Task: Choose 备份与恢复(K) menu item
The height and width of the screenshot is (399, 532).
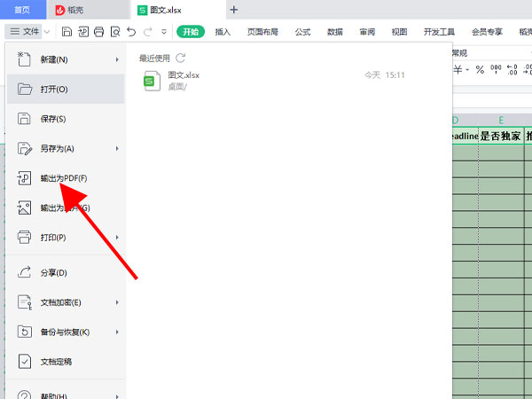Action: (x=66, y=332)
